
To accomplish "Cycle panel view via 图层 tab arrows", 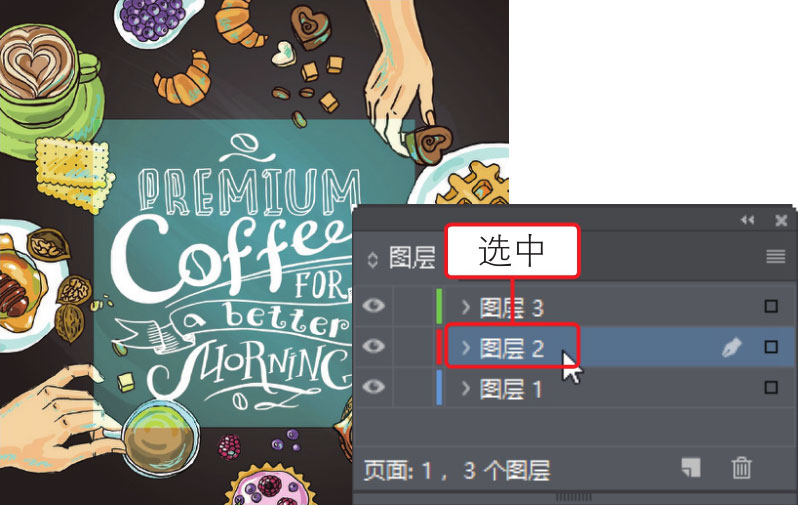I will click(x=373, y=260).
